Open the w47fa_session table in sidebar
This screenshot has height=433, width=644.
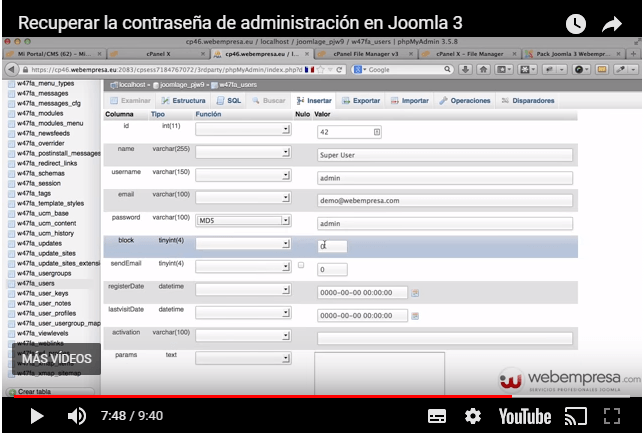[39, 183]
